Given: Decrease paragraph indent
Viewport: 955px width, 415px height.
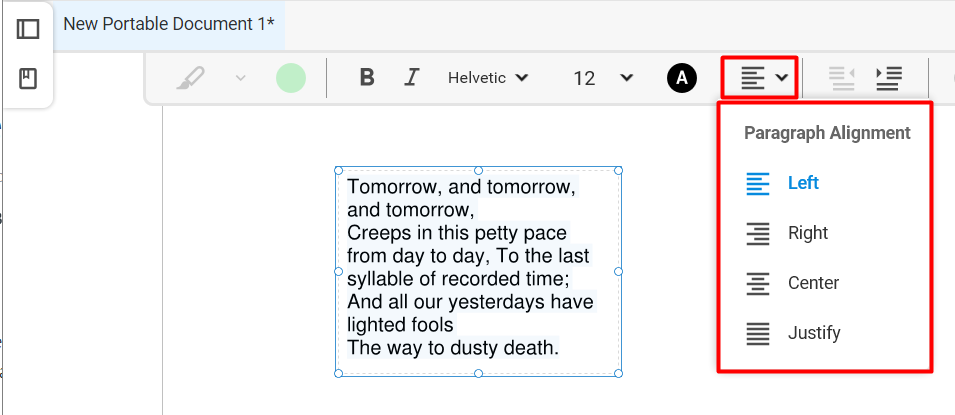Looking at the screenshot, I should coord(842,78).
